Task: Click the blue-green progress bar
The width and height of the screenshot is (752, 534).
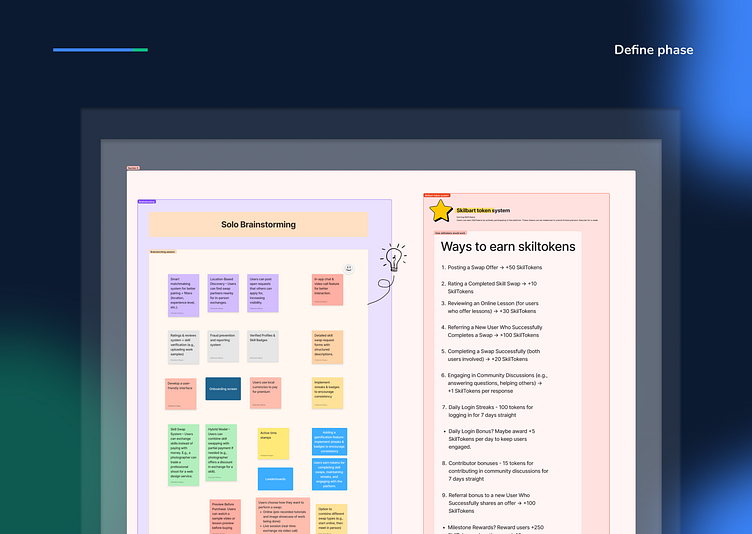Action: [100, 50]
